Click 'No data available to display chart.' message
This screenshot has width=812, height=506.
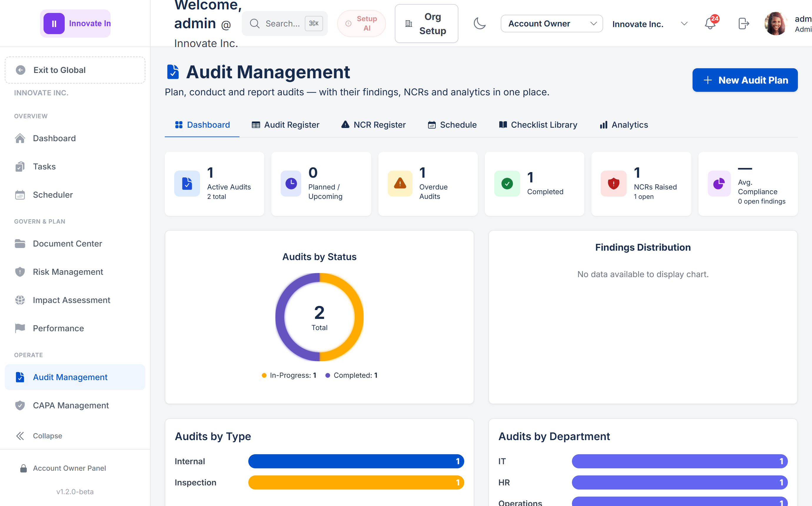click(x=643, y=274)
